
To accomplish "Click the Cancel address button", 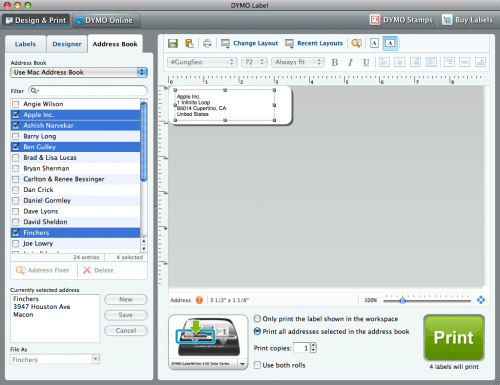I will pos(126,331).
